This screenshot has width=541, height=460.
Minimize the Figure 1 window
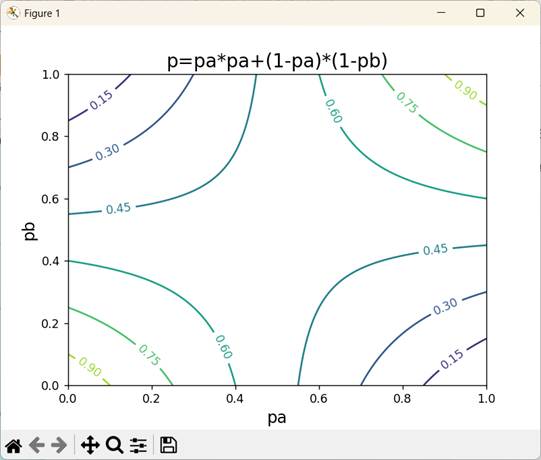[x=441, y=13]
